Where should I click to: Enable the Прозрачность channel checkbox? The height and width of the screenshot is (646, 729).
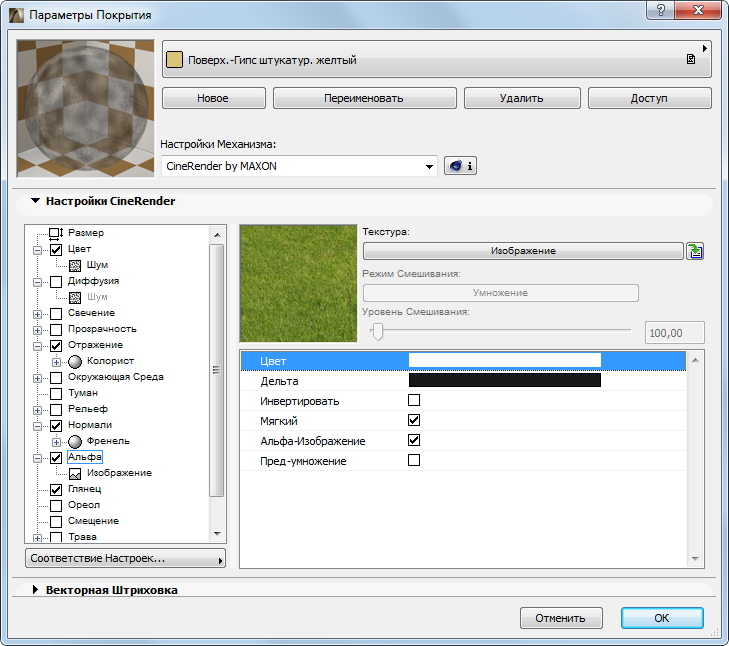[x=56, y=330]
